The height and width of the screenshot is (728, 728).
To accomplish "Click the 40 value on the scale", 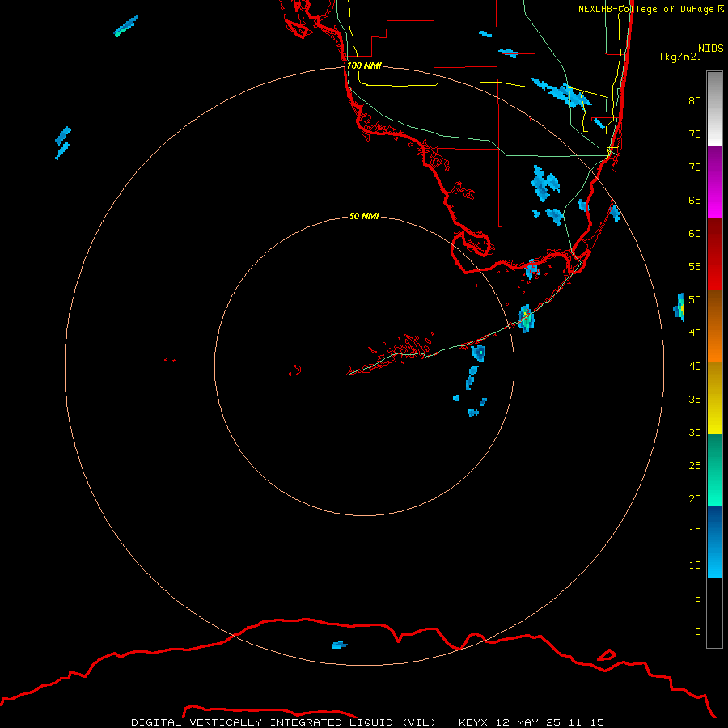I will click(x=695, y=366).
